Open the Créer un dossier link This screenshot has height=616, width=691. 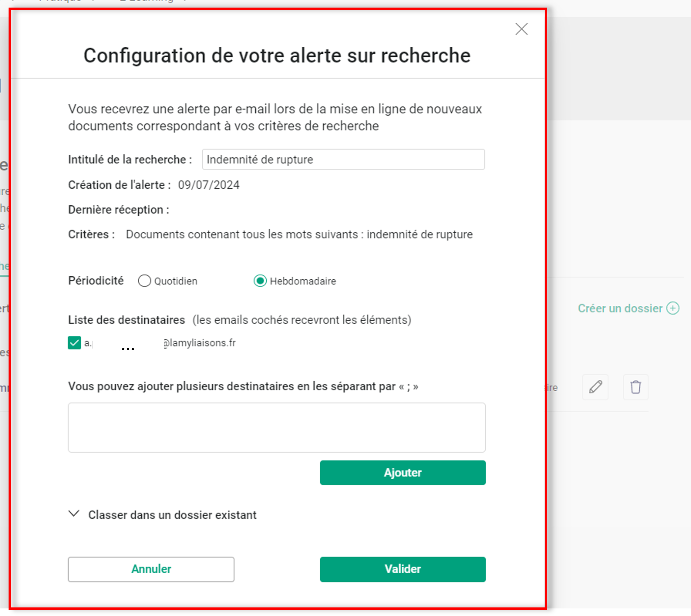[619, 308]
